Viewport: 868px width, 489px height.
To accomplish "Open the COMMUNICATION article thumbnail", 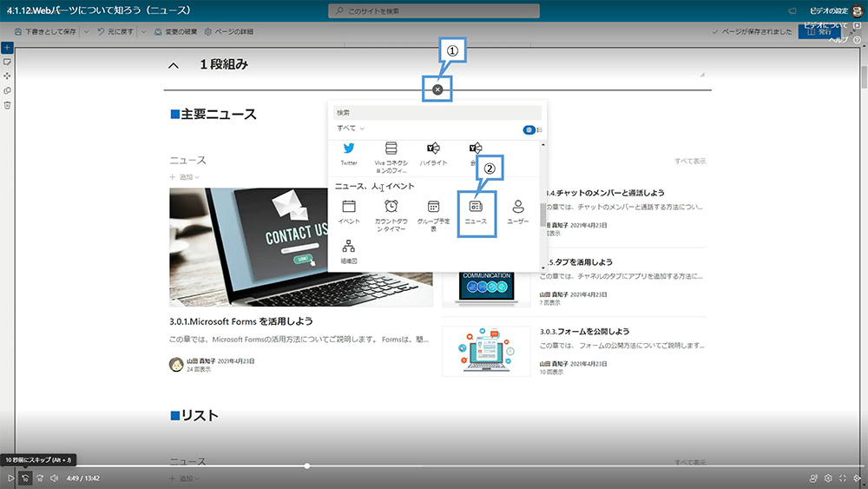I will tap(486, 289).
